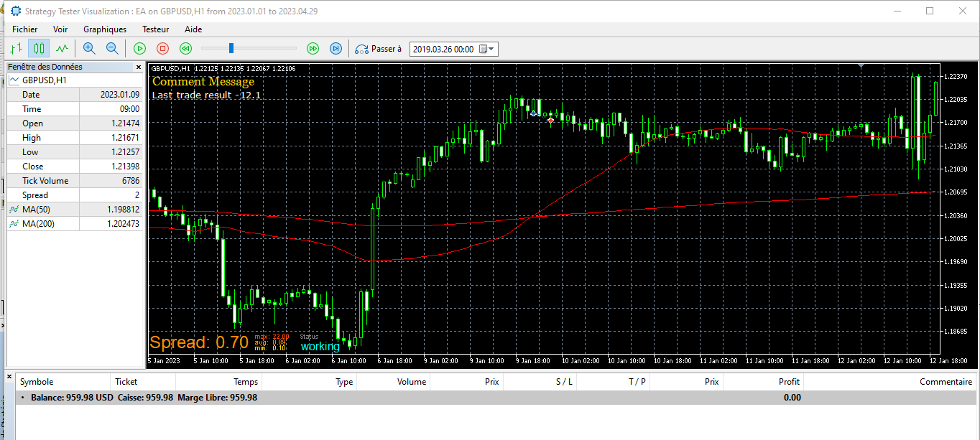Screen dimensions: 980x440
Task: Click the working status label on chart
Action: (320, 347)
